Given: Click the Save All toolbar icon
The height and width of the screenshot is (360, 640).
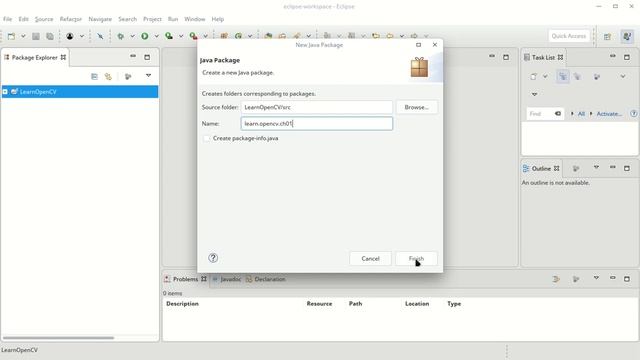Looking at the screenshot, I should (50, 36).
